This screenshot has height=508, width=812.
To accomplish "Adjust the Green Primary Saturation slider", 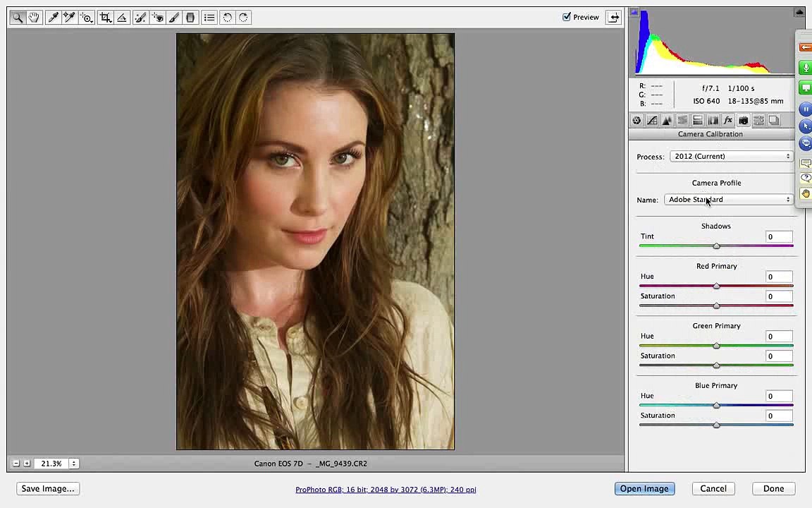I will point(716,365).
